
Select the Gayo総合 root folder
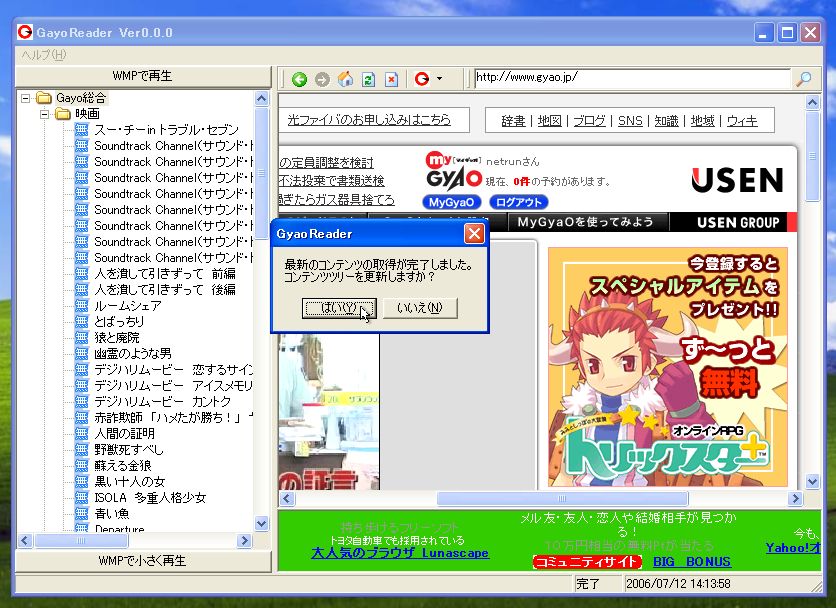coord(81,98)
